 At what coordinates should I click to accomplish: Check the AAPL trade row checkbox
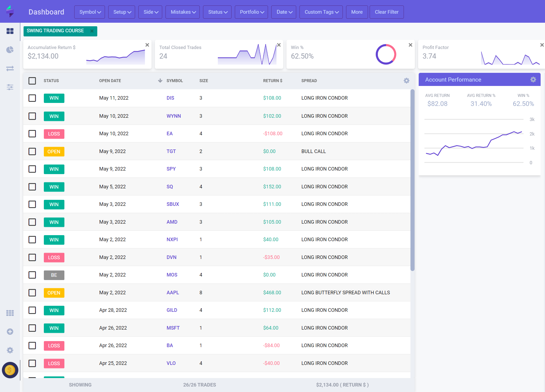pyautogui.click(x=32, y=293)
